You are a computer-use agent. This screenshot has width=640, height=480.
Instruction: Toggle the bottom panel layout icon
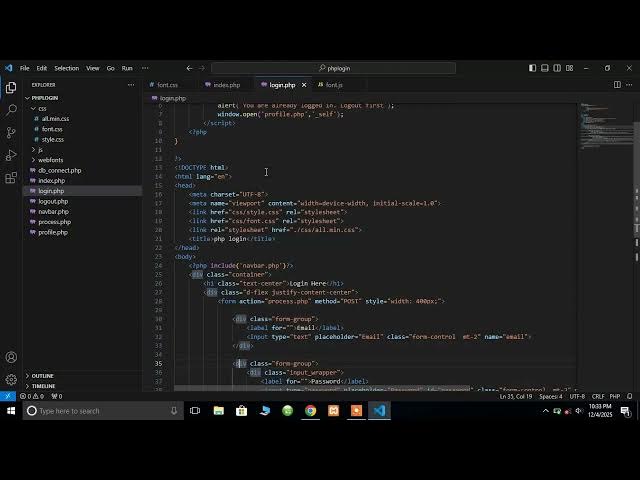click(544, 68)
